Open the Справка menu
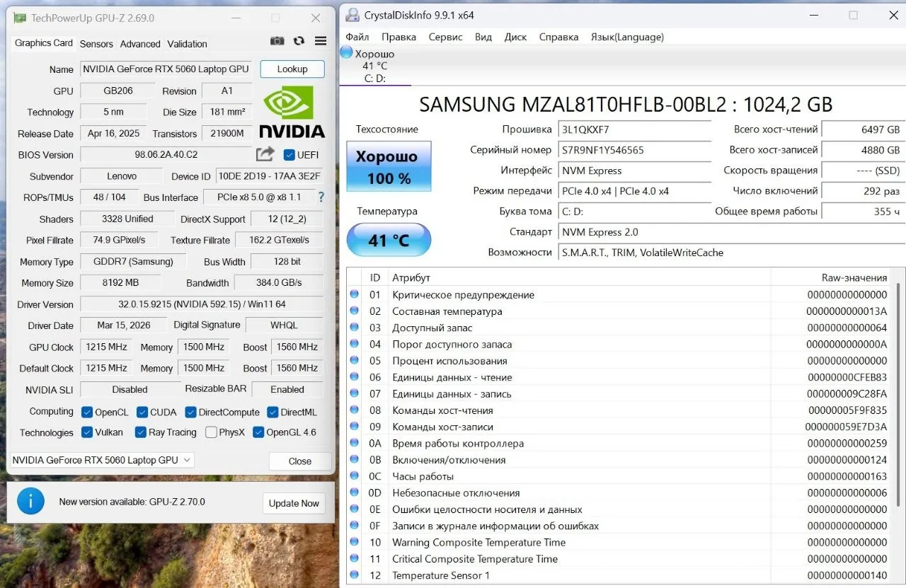 click(x=558, y=37)
